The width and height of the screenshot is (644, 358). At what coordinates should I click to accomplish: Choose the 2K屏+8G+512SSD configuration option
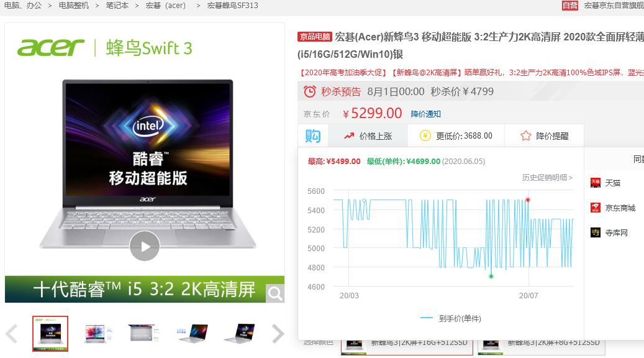coord(542,344)
